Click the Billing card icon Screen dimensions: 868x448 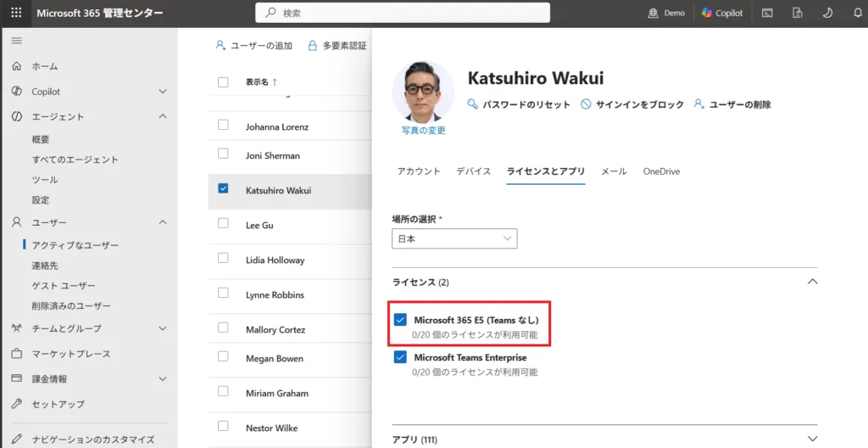coord(16,378)
